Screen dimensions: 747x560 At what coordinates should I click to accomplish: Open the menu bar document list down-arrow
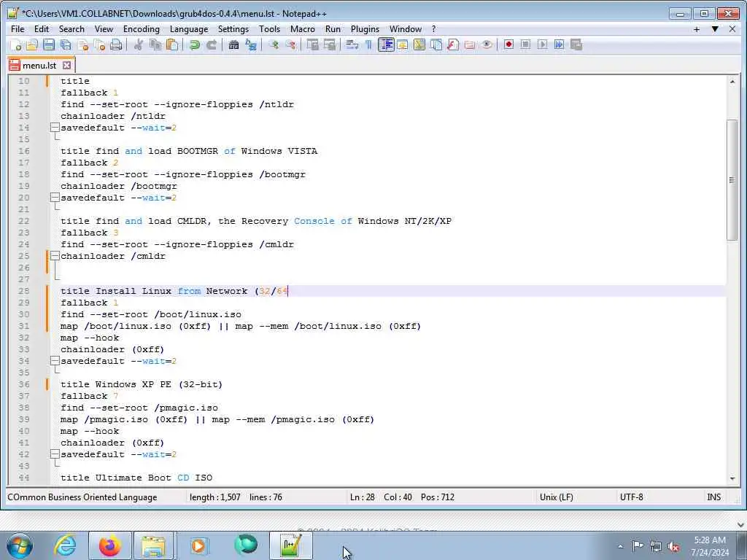715,29
